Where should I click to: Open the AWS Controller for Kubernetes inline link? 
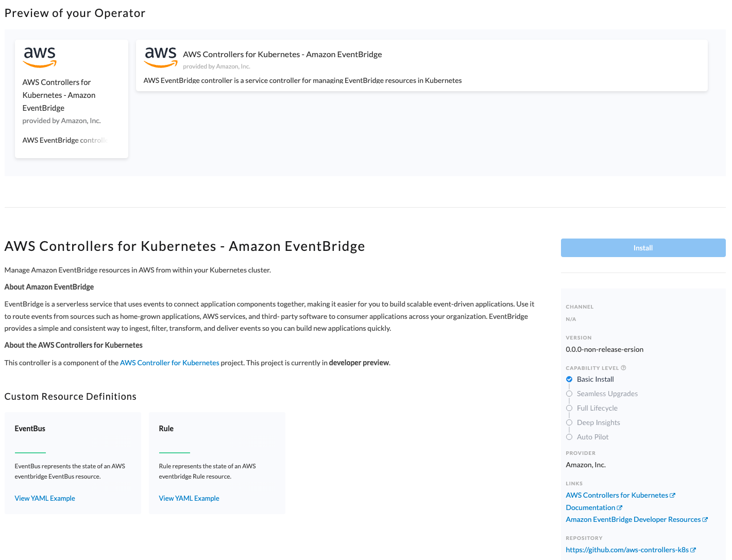pos(169,363)
